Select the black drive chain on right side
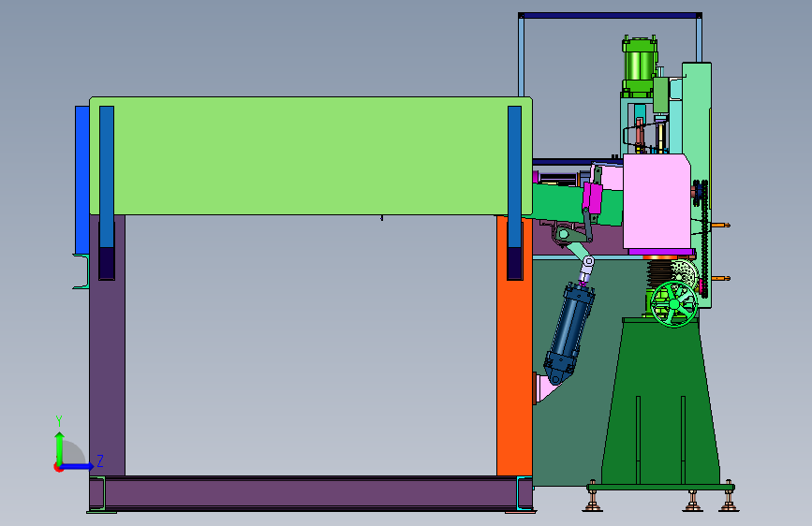This screenshot has width=812, height=526. coord(703,238)
